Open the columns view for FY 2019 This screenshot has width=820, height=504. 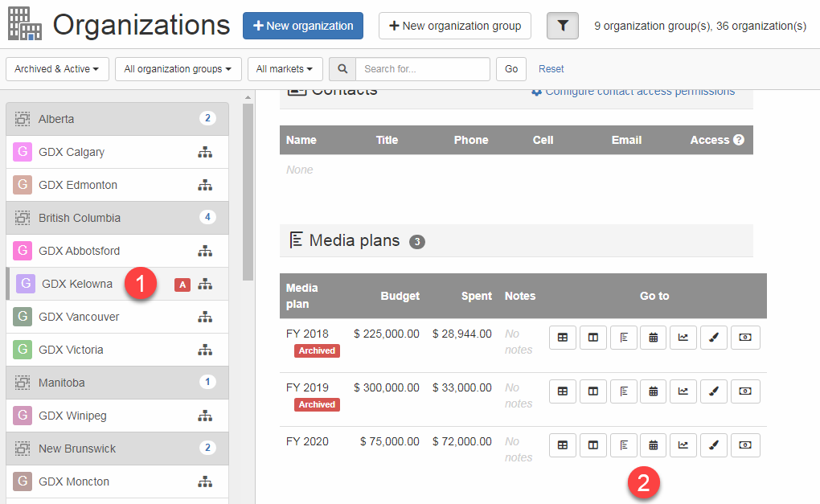pyautogui.click(x=592, y=391)
